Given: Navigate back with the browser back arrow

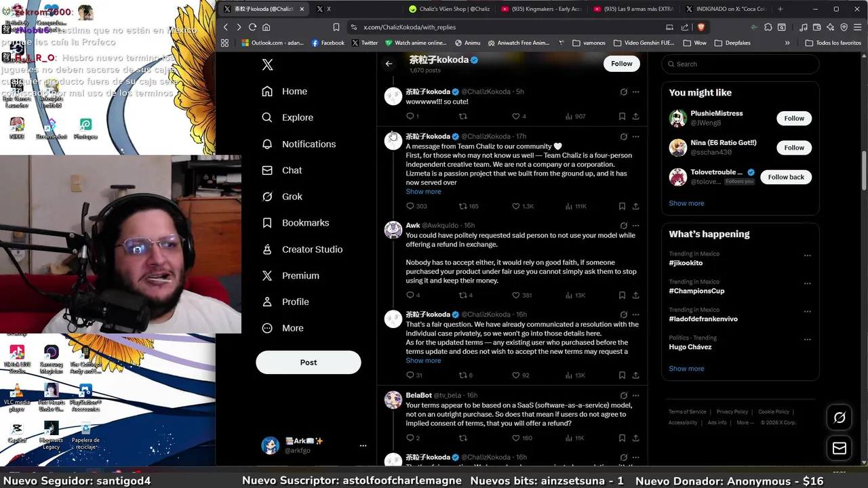Looking at the screenshot, I should (226, 27).
